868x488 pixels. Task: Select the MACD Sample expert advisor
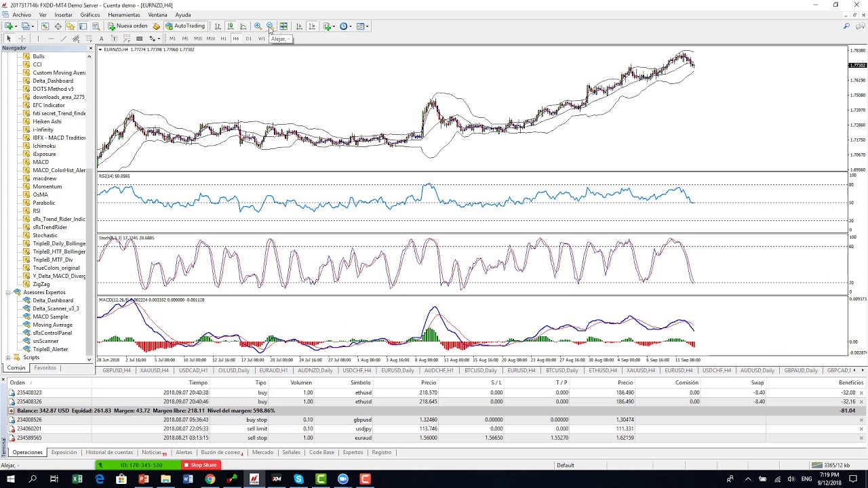50,317
